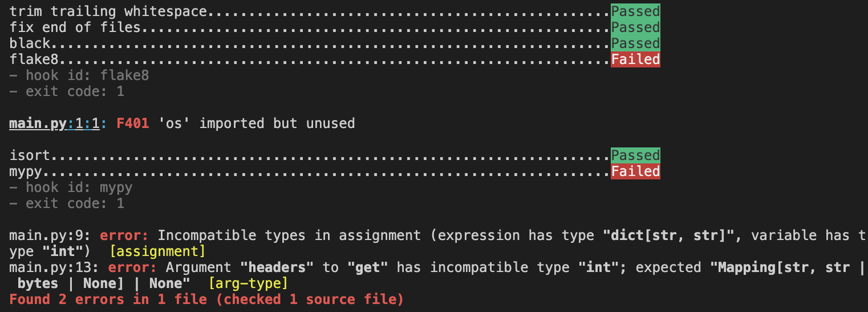The height and width of the screenshot is (312, 868).
Task: Click the yellow [arg-type] error tag
Action: pyautogui.click(x=248, y=284)
